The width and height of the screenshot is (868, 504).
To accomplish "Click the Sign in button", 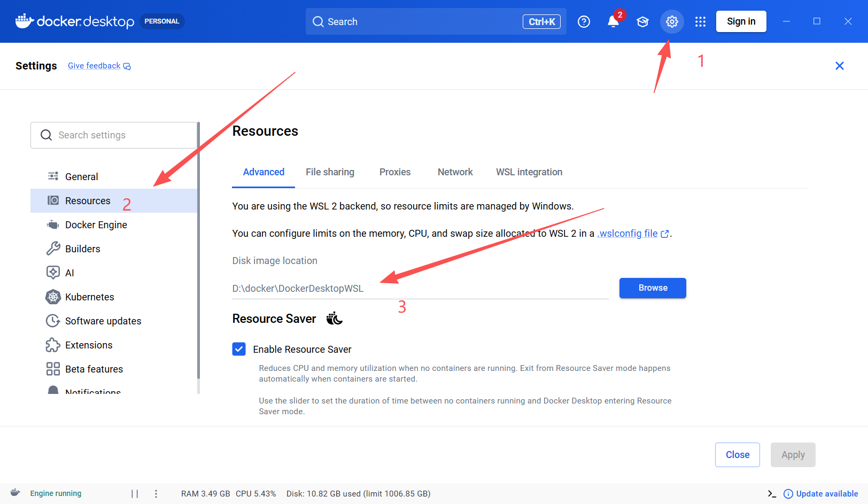I will 741,21.
